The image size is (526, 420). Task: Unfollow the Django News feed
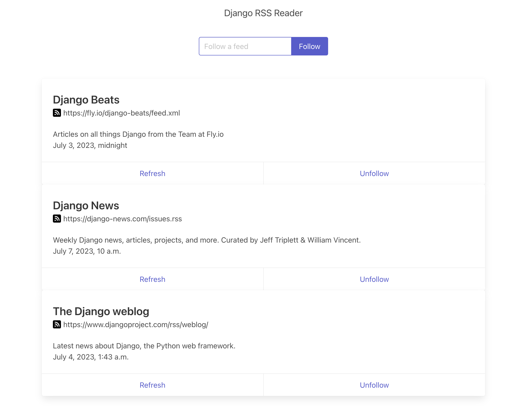[x=374, y=279]
